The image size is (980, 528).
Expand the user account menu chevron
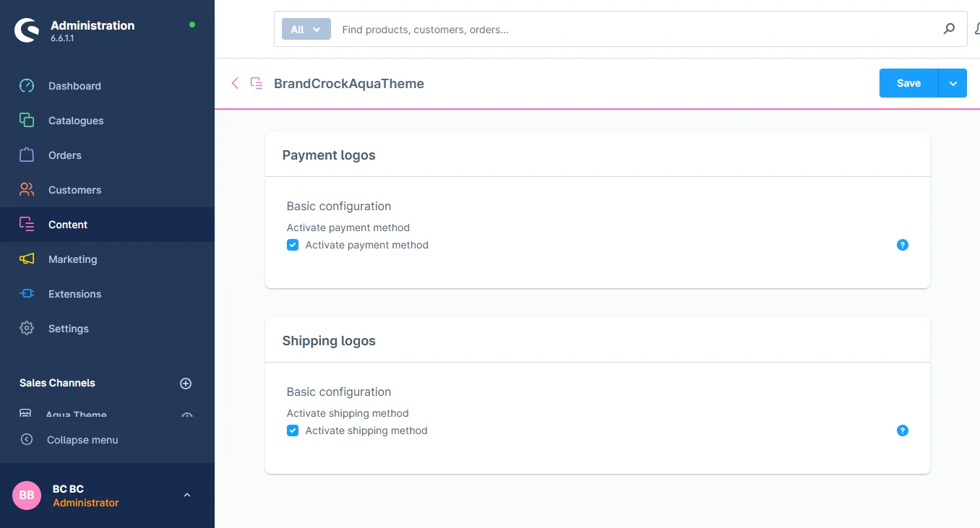point(187,495)
